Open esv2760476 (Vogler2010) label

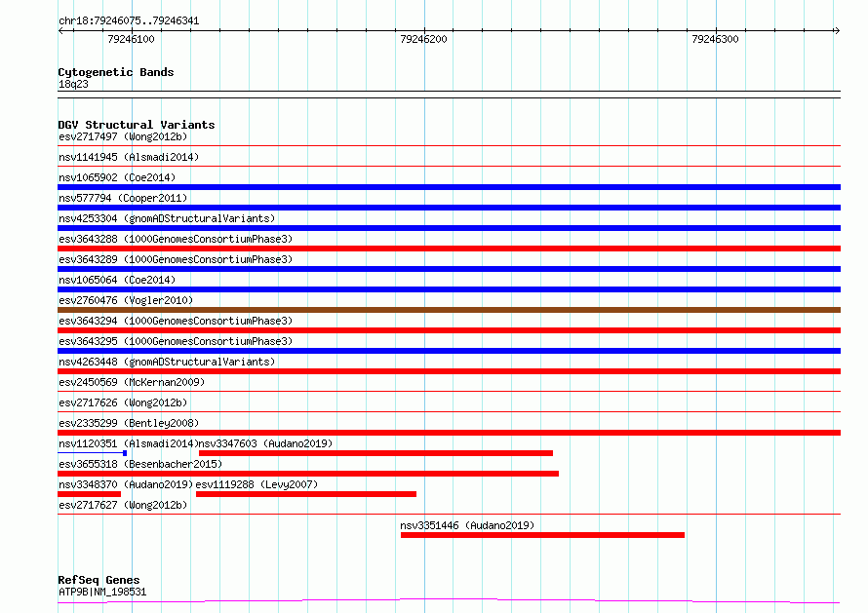tap(126, 300)
